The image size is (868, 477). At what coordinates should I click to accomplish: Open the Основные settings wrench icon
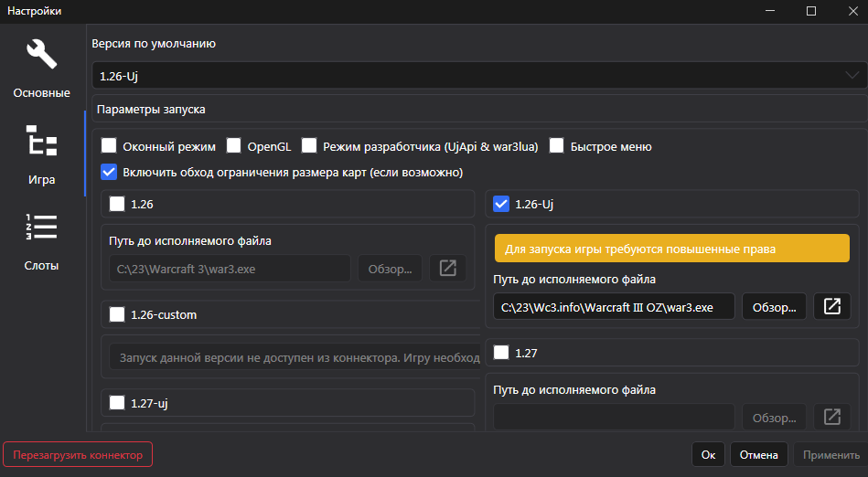pos(41,57)
